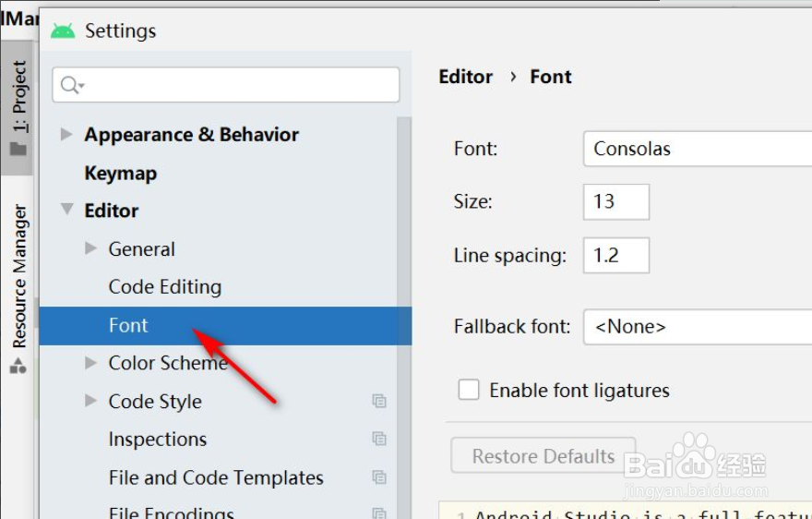This screenshot has width=812, height=519.
Task: Open the Project tool window tab
Action: 18,97
